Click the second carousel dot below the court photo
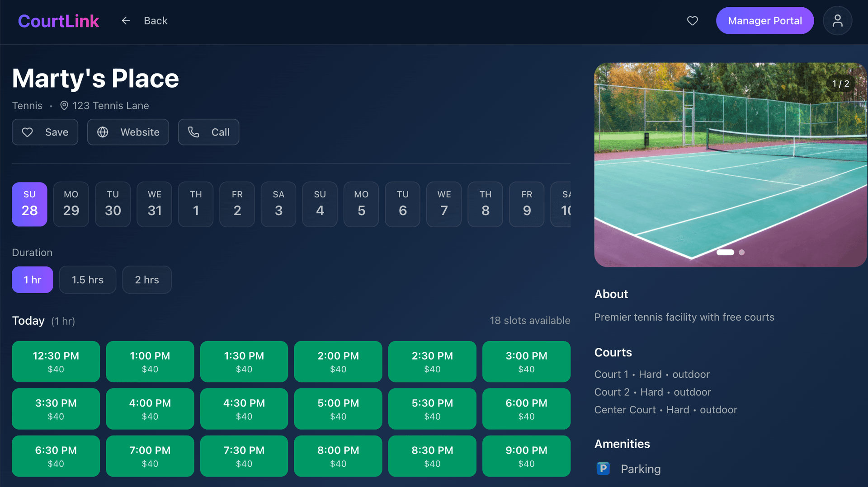Screen dimensions: 868x487 point(741,253)
